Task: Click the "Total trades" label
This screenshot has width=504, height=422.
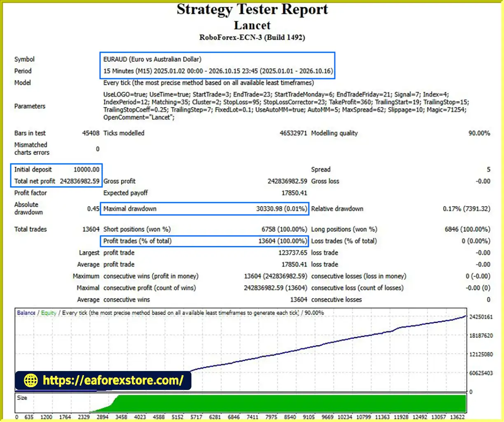Action: click(x=30, y=229)
